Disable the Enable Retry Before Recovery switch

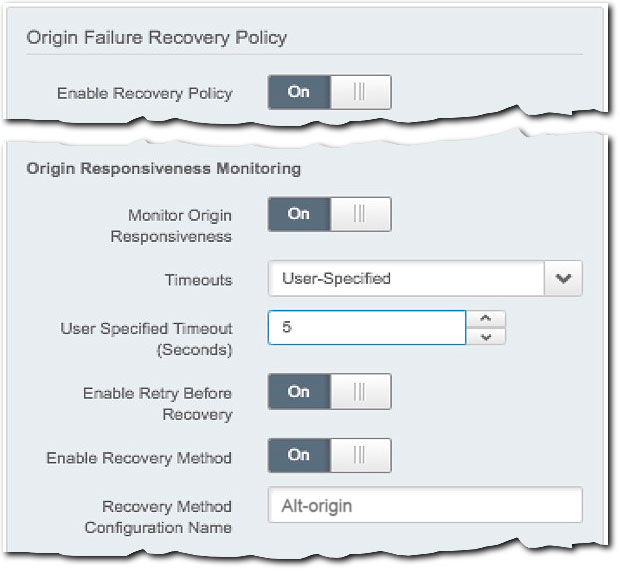tap(329, 393)
